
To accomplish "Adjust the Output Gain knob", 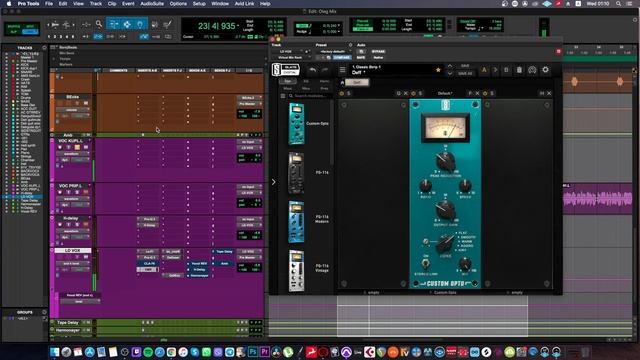I will coord(445,211).
